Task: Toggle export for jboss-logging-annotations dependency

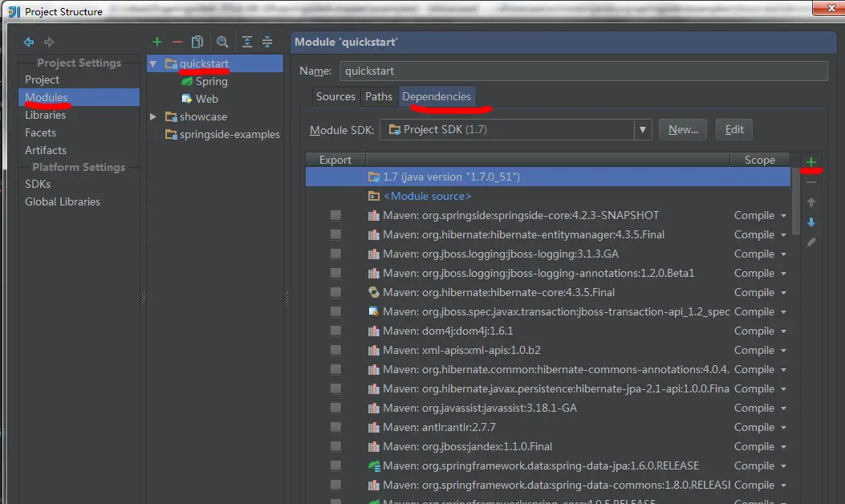Action: click(335, 274)
